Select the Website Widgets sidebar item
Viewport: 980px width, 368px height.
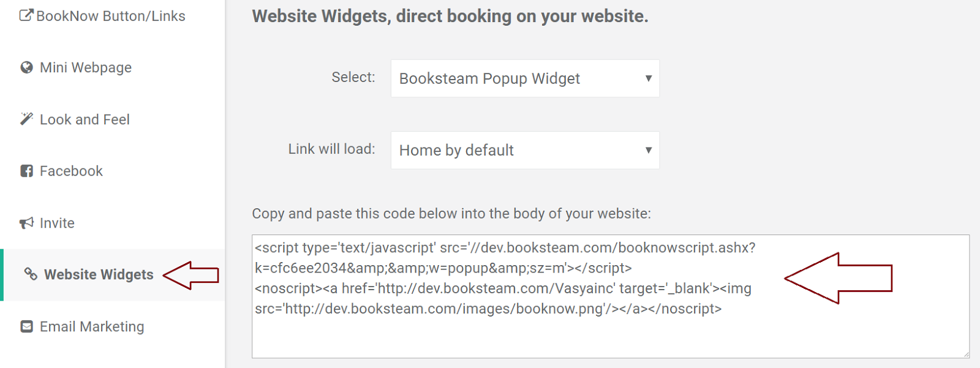[x=99, y=274]
